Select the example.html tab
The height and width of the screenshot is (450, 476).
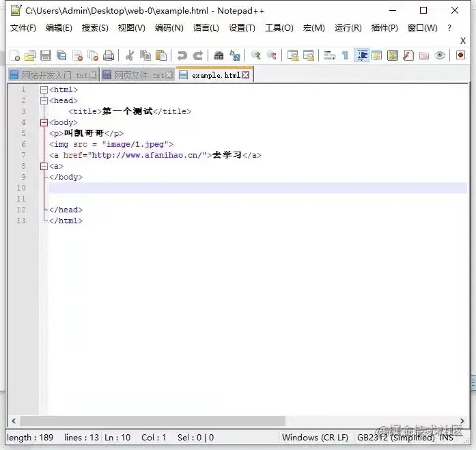[215, 74]
